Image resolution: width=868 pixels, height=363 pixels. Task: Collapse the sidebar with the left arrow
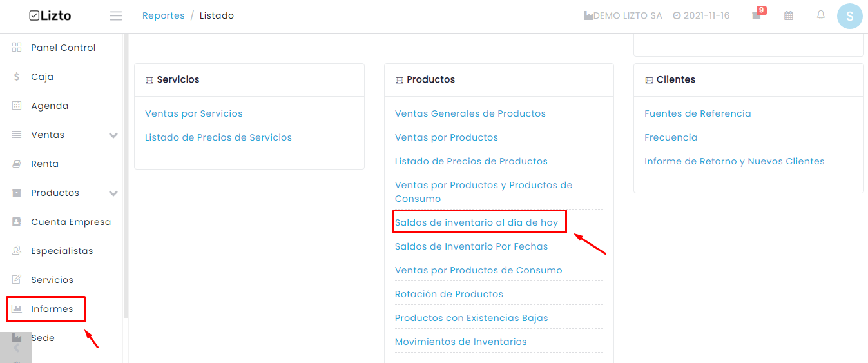coord(16,348)
